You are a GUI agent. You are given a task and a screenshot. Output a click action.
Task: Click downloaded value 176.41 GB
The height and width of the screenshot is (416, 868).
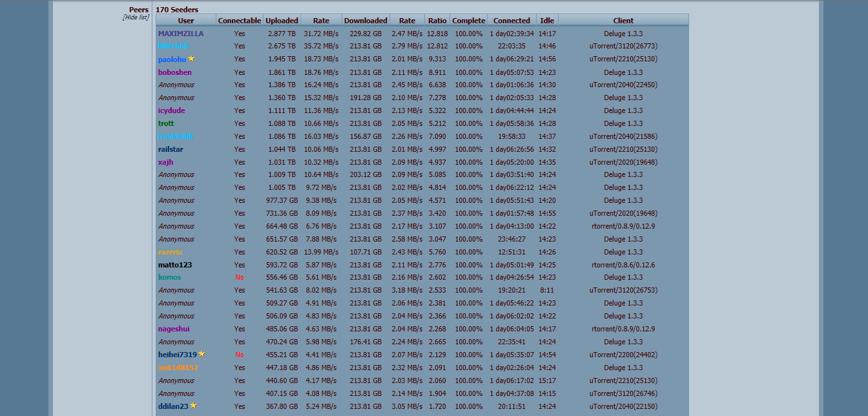(366, 342)
